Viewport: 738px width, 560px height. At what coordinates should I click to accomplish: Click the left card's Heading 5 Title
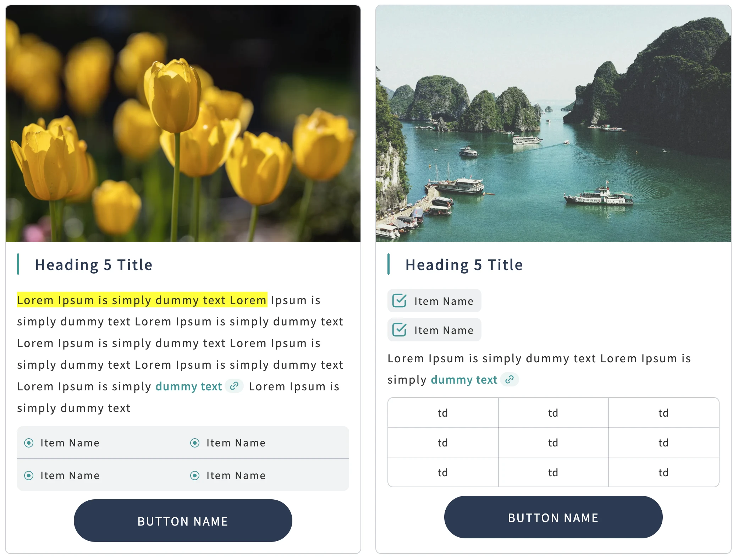(x=94, y=265)
